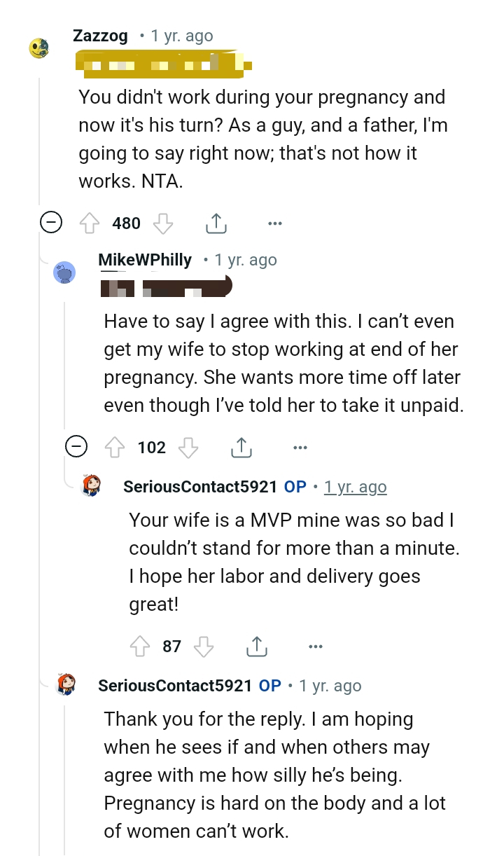
Task: Share Zazzog's comment using the upload icon
Action: 216,222
